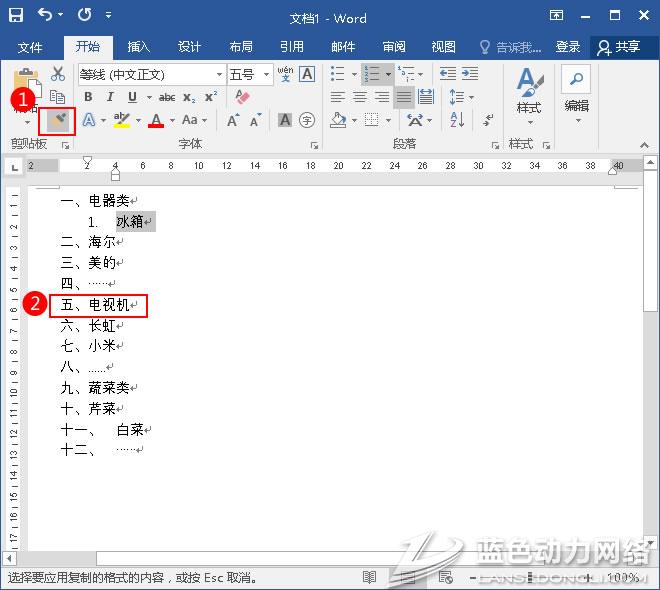Image resolution: width=660 pixels, height=590 pixels.
Task: Toggle strikethrough formatting
Action: (167, 97)
